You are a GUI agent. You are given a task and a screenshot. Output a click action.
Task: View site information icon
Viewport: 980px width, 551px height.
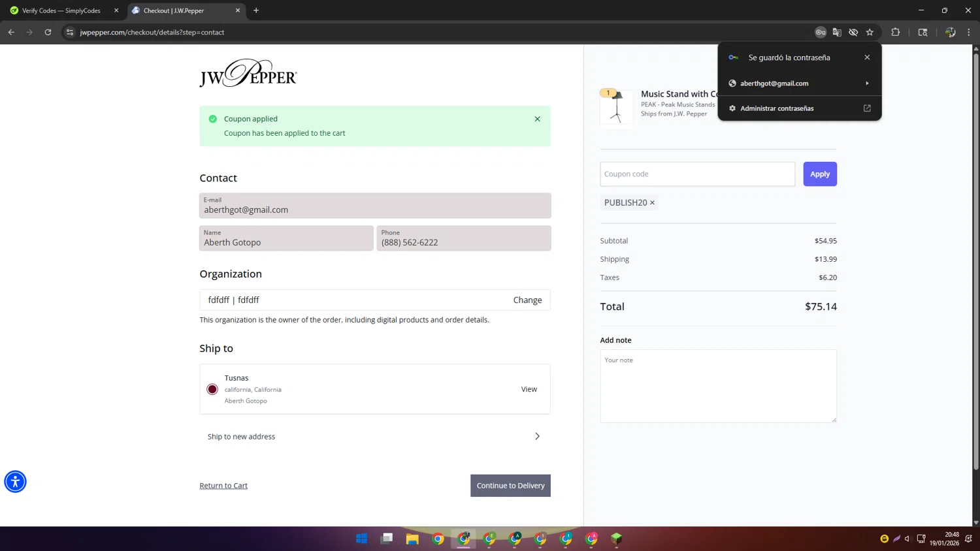click(x=70, y=32)
